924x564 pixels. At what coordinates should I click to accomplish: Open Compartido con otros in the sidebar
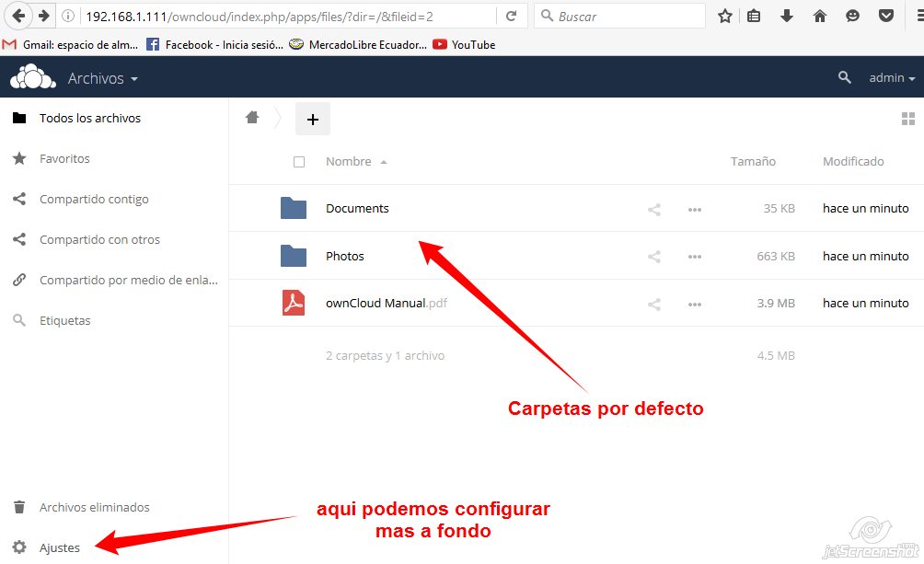[x=99, y=239]
